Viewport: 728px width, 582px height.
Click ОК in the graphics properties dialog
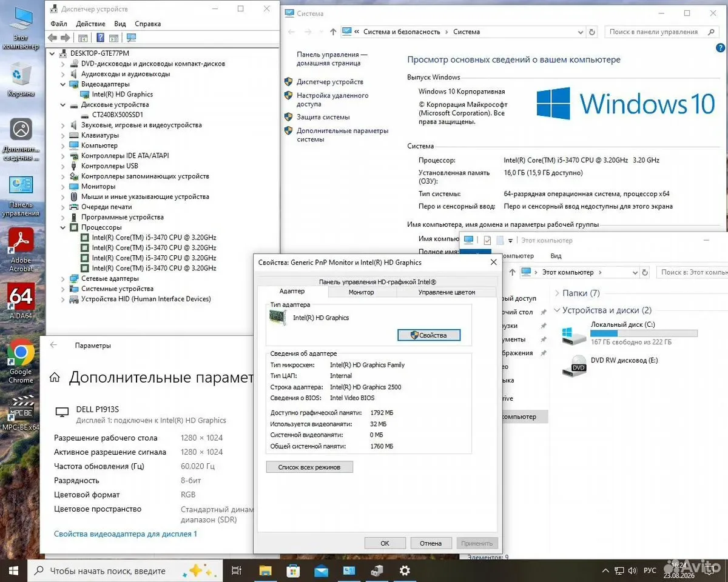pos(385,543)
